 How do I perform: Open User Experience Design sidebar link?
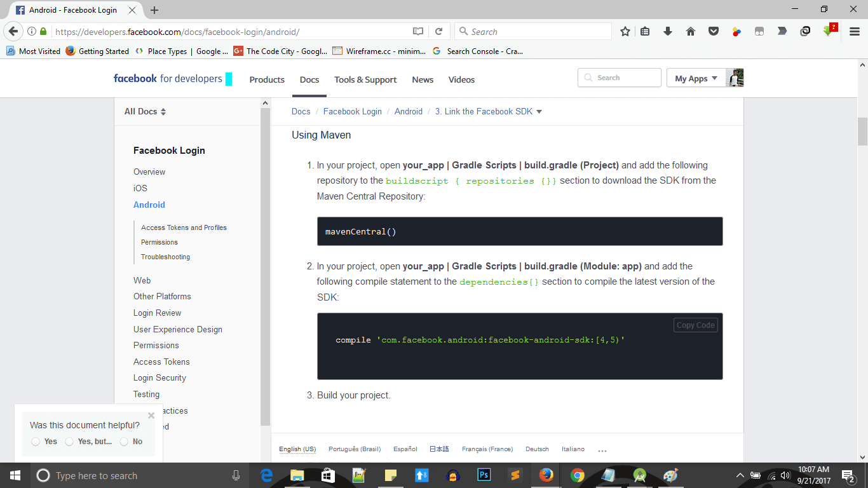click(178, 329)
